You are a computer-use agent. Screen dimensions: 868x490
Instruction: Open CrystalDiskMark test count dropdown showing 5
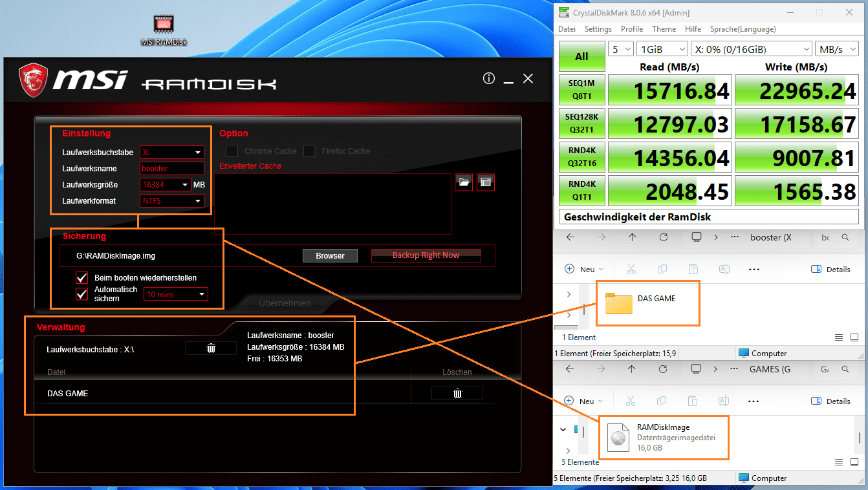[x=621, y=49]
